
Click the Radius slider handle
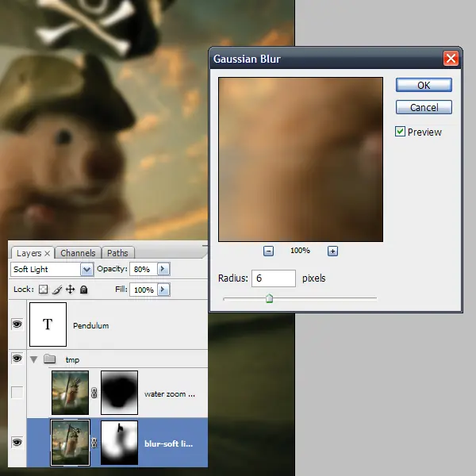coord(269,299)
